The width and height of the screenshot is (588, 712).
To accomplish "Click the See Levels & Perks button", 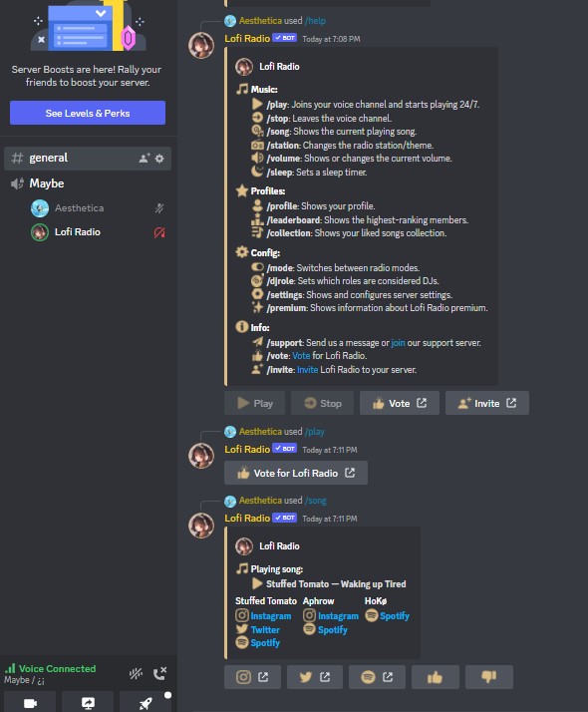I will [x=88, y=113].
